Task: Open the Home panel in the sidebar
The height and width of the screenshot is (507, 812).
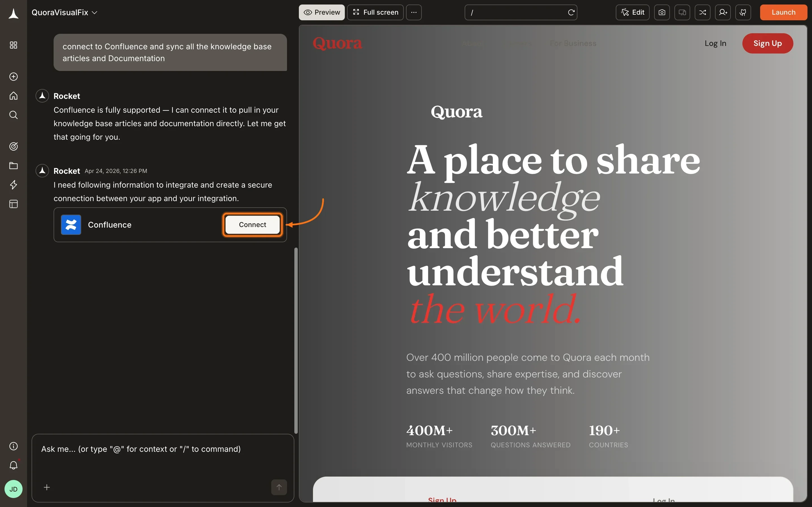Action: click(14, 95)
